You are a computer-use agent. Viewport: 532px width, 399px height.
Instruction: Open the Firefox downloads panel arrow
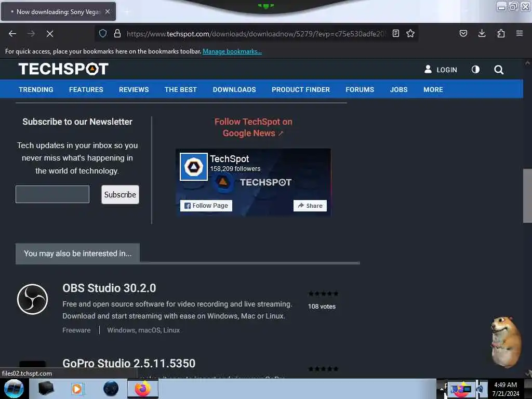coord(482,33)
